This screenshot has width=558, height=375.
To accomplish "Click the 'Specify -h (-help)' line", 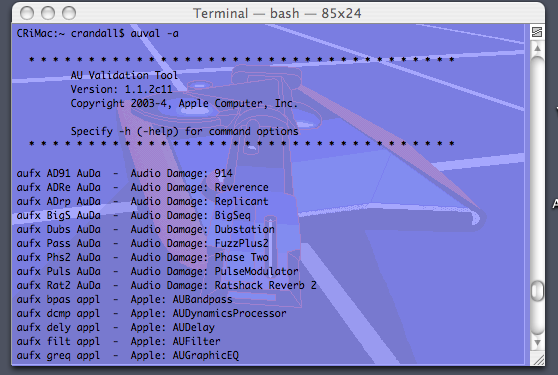I will (x=184, y=132).
